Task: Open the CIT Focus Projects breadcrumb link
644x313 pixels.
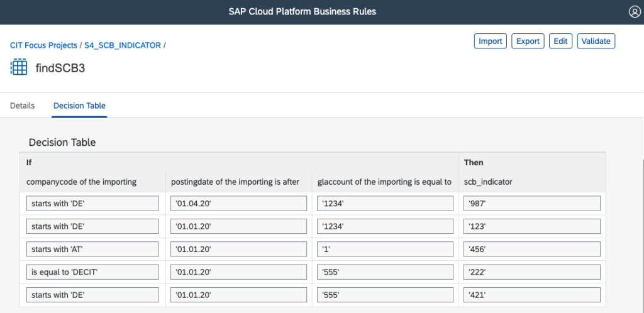Action: click(x=43, y=45)
